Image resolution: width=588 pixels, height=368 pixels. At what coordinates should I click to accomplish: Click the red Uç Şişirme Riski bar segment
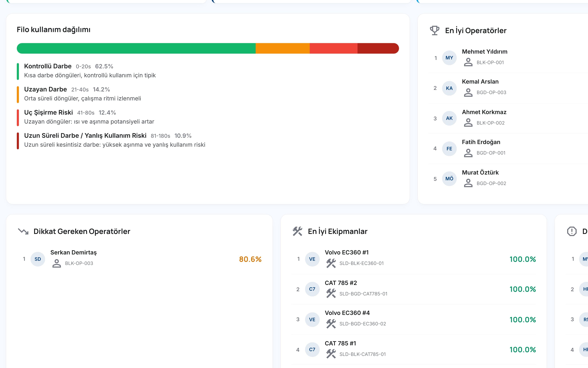(x=334, y=48)
